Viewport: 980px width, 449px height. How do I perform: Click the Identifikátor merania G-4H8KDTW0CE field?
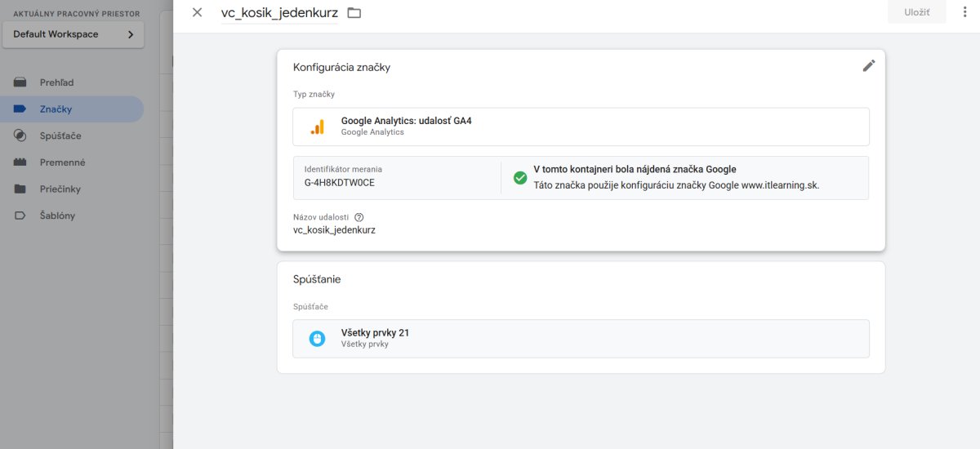pos(397,176)
